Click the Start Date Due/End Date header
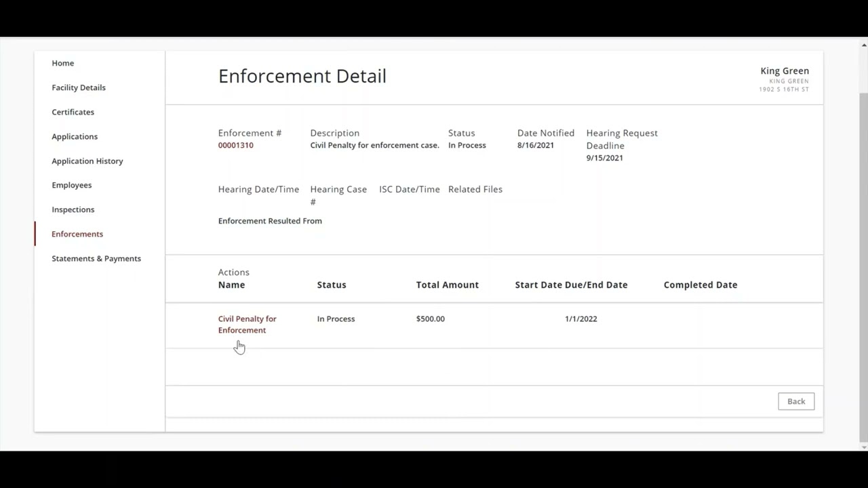The image size is (868, 488). (571, 285)
